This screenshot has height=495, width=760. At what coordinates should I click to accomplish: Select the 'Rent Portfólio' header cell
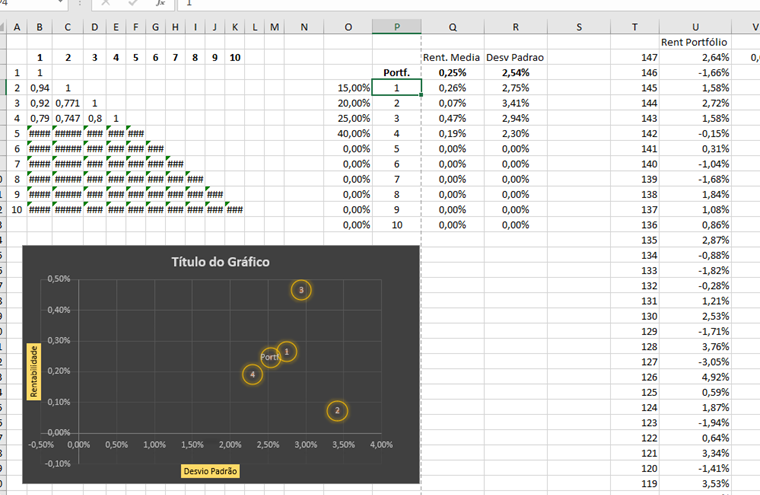click(x=694, y=42)
